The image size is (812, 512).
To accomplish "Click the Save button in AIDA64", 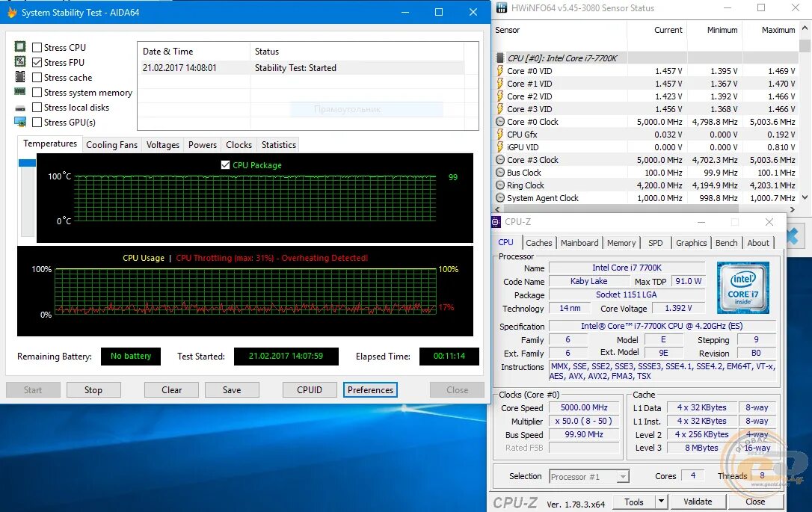I will (x=232, y=390).
